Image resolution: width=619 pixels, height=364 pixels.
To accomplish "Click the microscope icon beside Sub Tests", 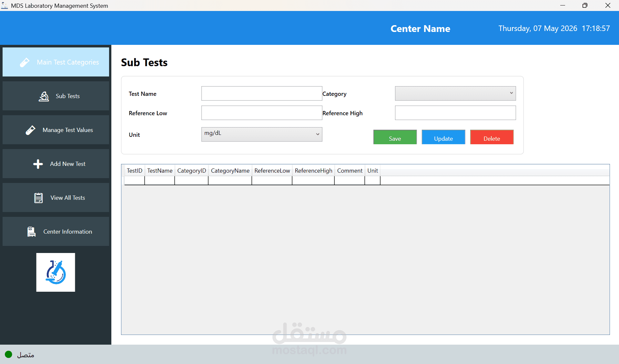I will [x=44, y=96].
